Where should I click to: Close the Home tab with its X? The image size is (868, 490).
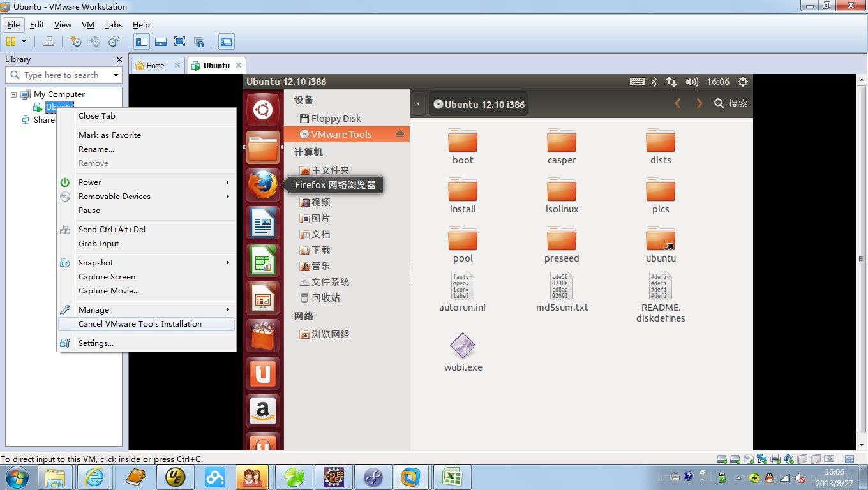(177, 65)
